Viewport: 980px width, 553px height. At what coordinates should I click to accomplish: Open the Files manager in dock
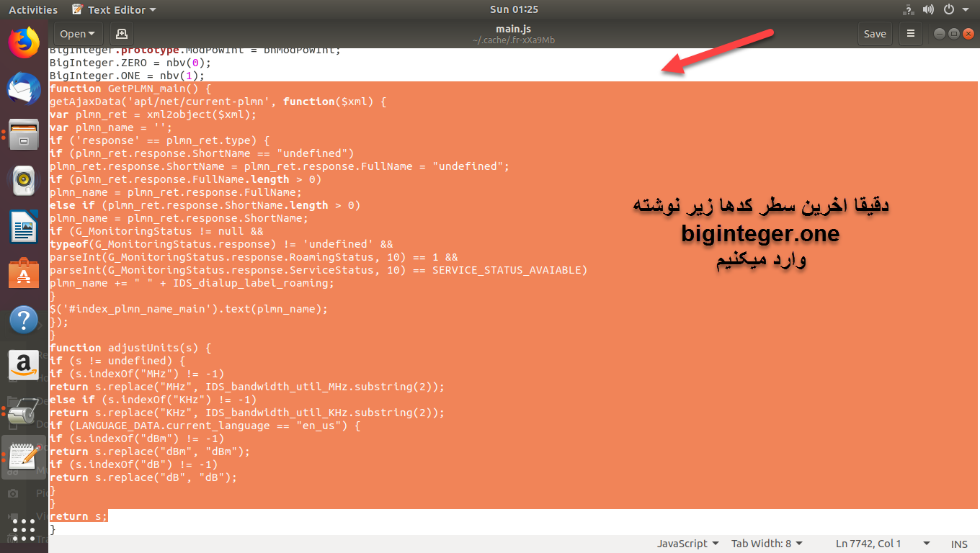24,135
